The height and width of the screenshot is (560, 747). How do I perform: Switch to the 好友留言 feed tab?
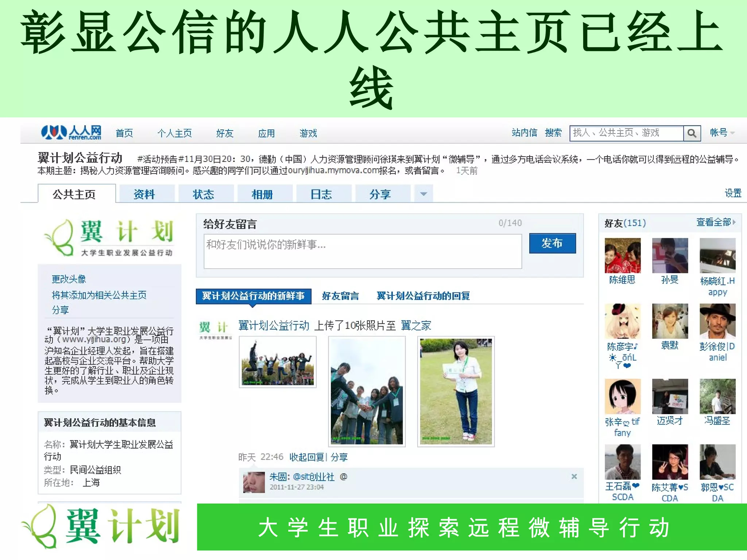pyautogui.click(x=340, y=296)
